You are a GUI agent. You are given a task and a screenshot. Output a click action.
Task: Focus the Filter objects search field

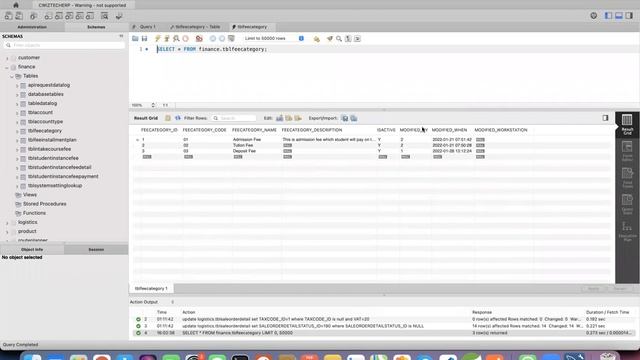(65, 45)
